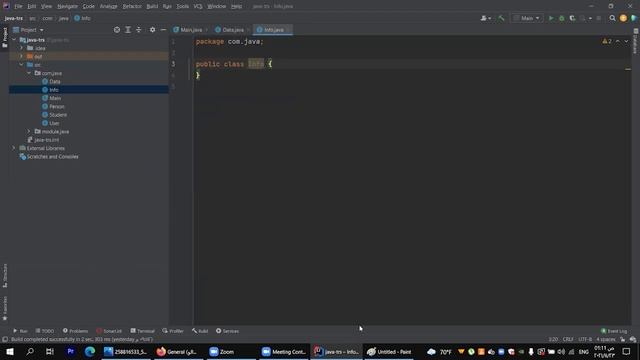The image size is (640, 360).
Task: Collapse the src folder
Action: click(x=22, y=65)
